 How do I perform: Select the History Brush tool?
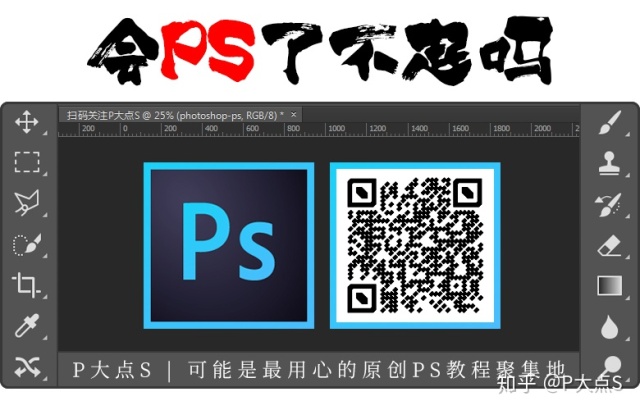click(608, 204)
